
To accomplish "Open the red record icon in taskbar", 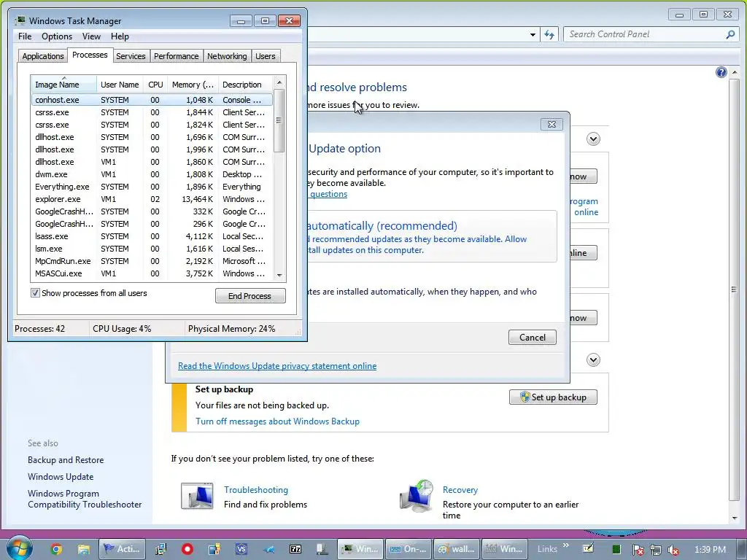I will click(187, 549).
